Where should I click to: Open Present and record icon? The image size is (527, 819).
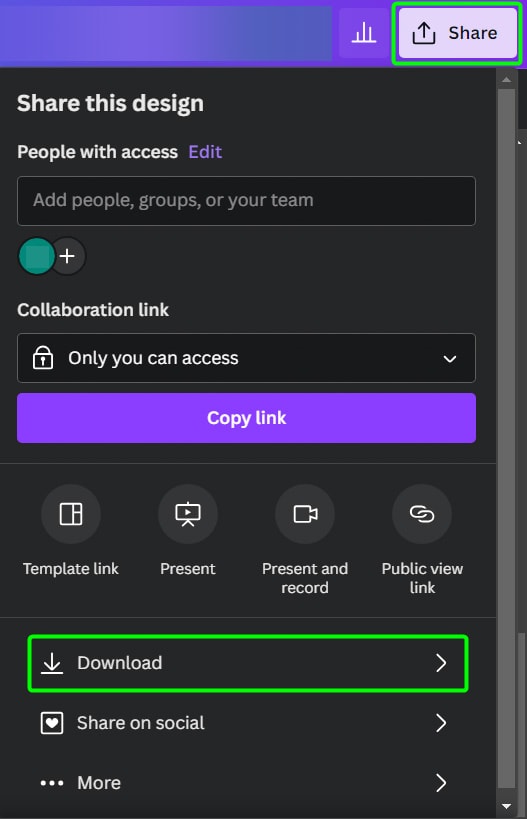point(305,514)
